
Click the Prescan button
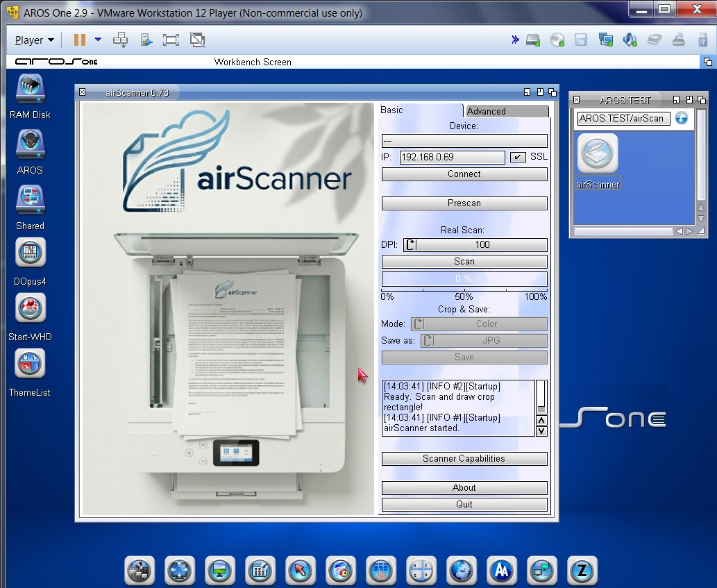coord(464,203)
